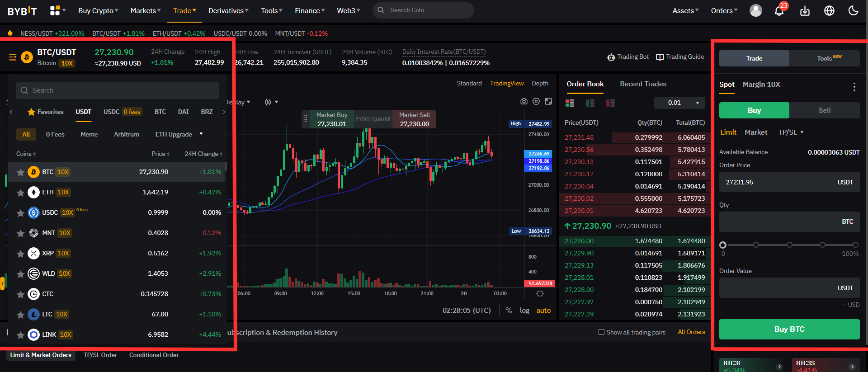The image size is (868, 372).
Task: Favorite the WLD row star
Action: click(x=20, y=274)
